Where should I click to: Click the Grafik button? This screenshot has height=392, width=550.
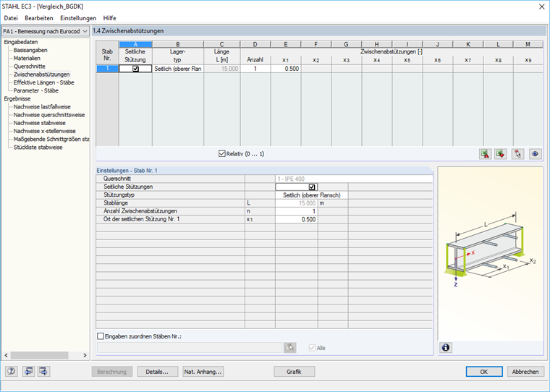coord(295,372)
